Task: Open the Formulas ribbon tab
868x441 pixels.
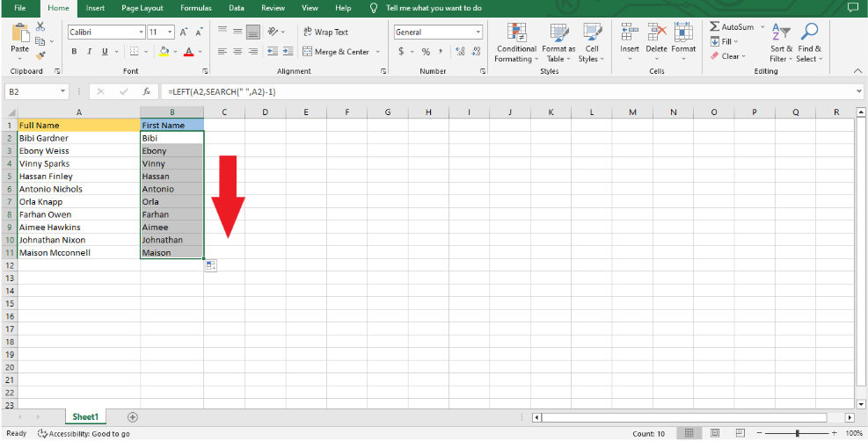Action: click(x=195, y=8)
